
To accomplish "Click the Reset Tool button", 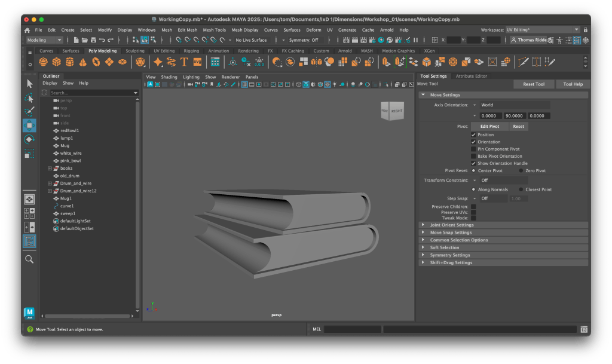I will coord(534,84).
